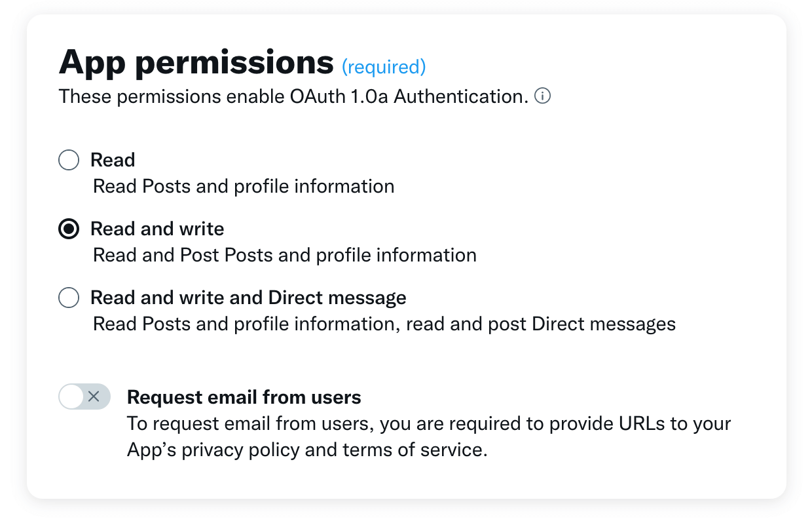Open the OAuth 1.0a Authentication info icon
The height and width of the screenshot is (523, 812).
click(x=543, y=96)
